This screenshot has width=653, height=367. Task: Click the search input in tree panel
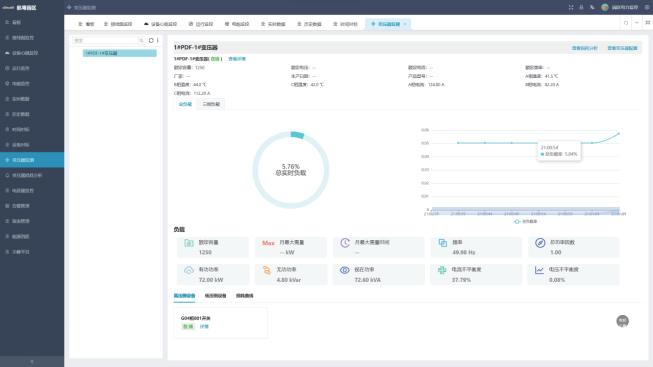[105, 40]
